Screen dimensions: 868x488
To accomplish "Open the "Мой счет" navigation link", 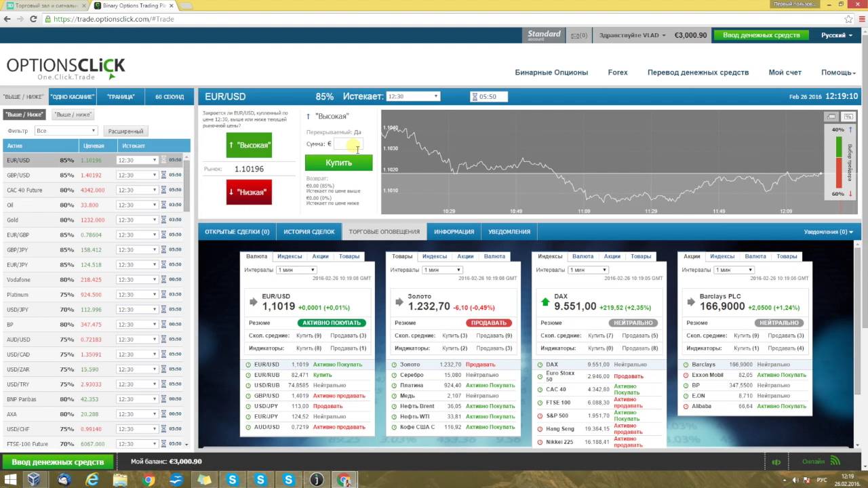I will [785, 73].
